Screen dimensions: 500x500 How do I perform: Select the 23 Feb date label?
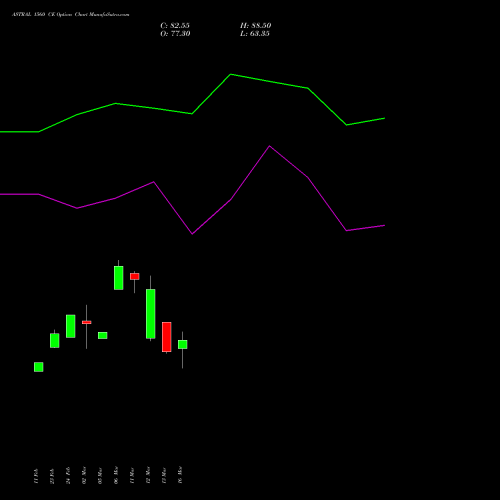(52, 476)
